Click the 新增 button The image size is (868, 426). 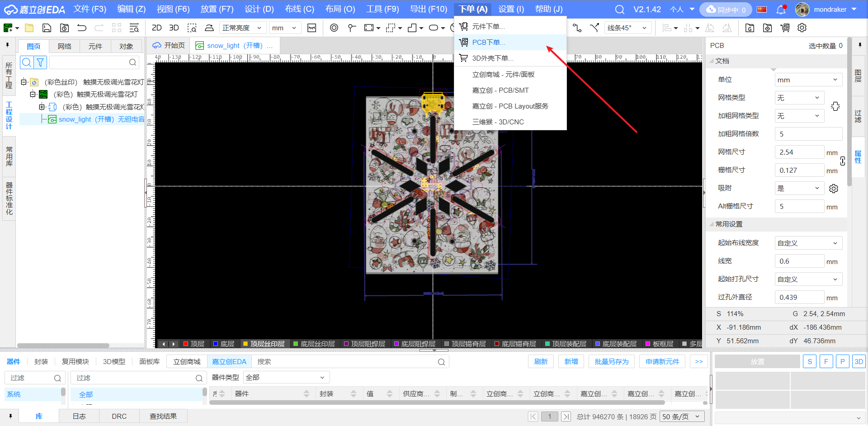[x=571, y=362]
